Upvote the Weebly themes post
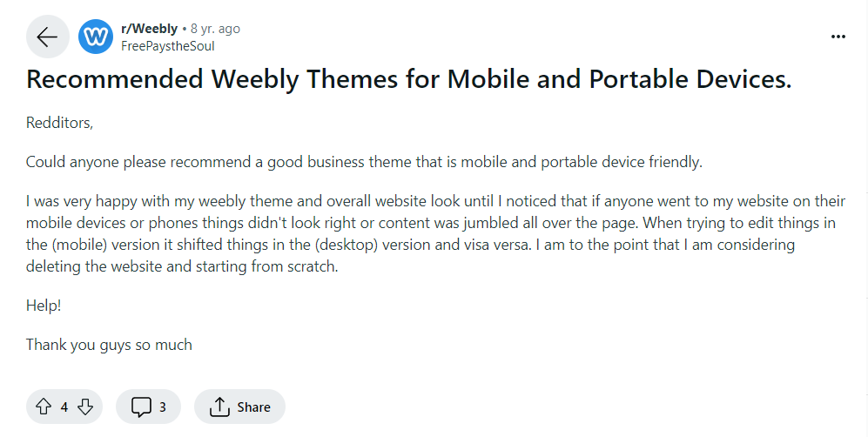Viewport: 868px width, 437px height. coord(43,407)
